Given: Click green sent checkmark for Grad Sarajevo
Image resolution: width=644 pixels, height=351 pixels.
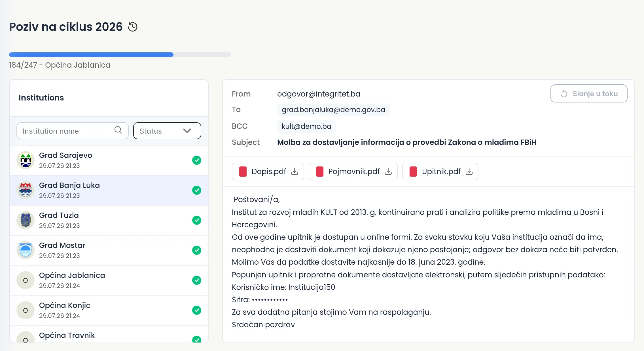Looking at the screenshot, I should (197, 160).
